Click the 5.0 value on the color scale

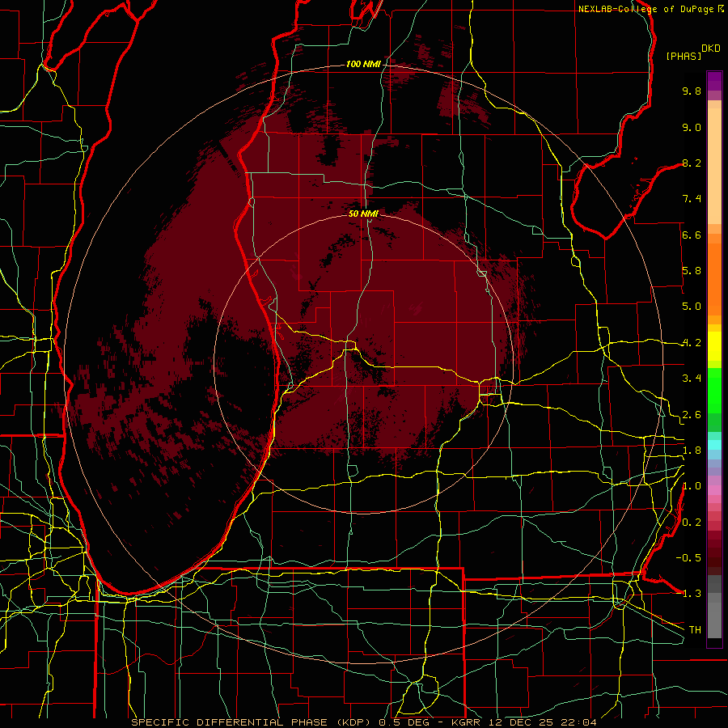tap(692, 307)
